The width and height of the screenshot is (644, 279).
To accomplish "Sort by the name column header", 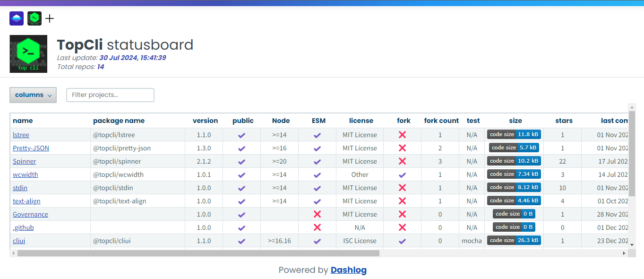I will (x=23, y=121).
